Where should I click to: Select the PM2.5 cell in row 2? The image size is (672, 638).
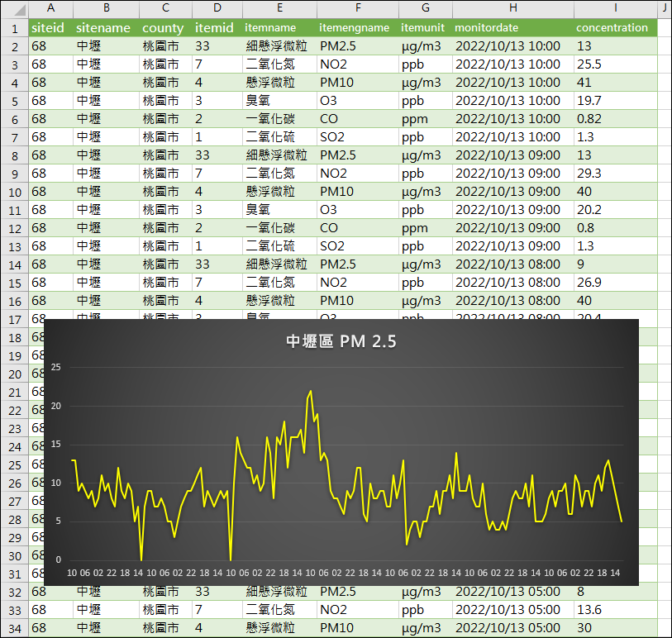pyautogui.click(x=358, y=46)
